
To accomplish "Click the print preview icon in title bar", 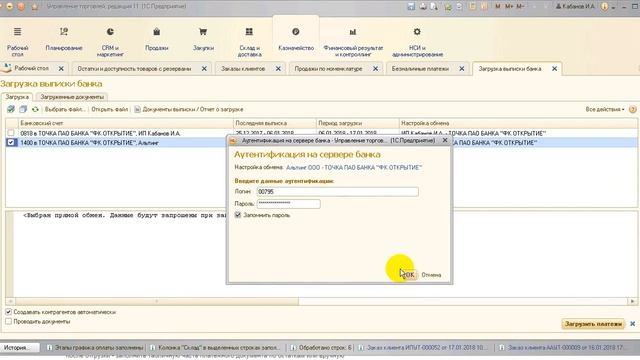I will pos(434,7).
